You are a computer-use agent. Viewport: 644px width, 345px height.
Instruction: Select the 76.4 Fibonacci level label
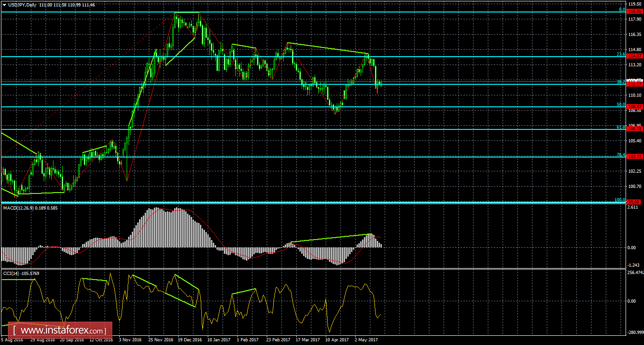tap(621, 155)
